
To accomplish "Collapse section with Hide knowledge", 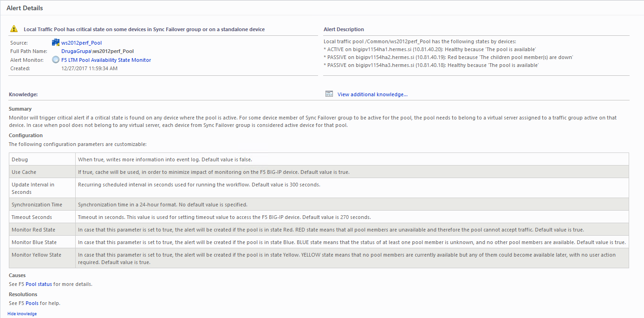I will [22, 314].
